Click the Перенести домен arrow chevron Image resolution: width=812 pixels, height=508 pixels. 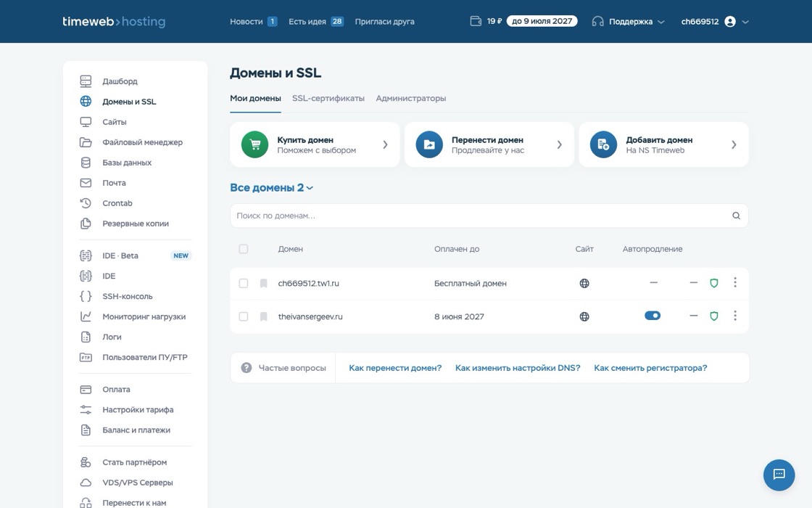(x=559, y=144)
